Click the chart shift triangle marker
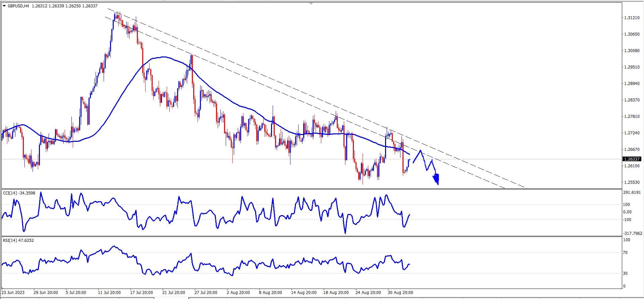The height and width of the screenshot is (299, 644). 311,4
